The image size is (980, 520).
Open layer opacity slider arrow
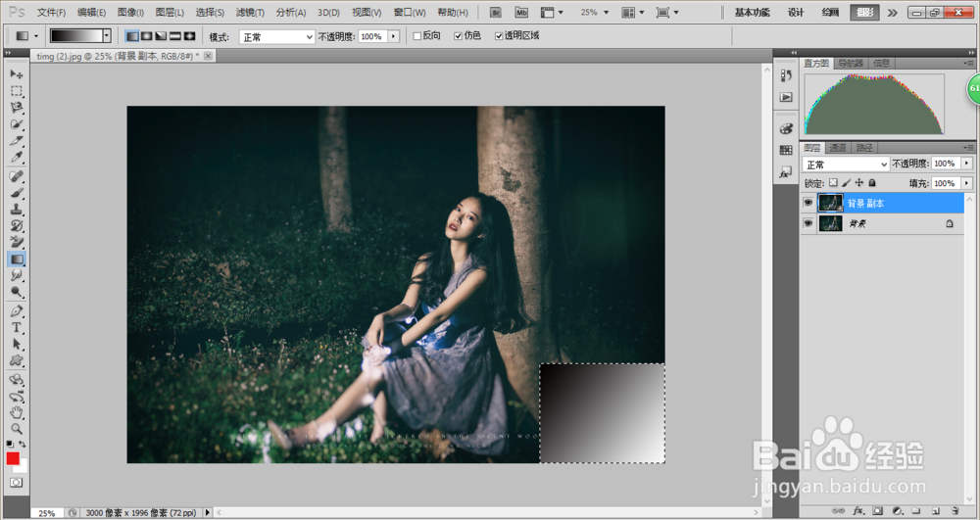(x=967, y=164)
